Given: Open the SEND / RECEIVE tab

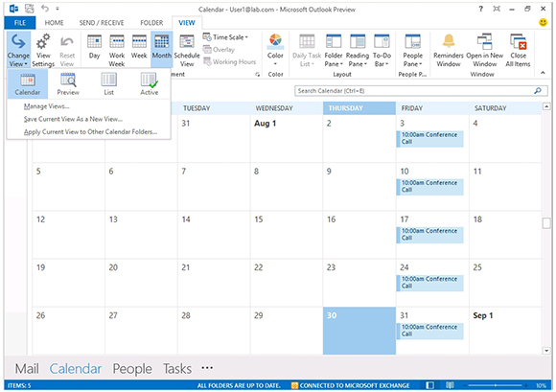Looking at the screenshot, I should pos(102,23).
